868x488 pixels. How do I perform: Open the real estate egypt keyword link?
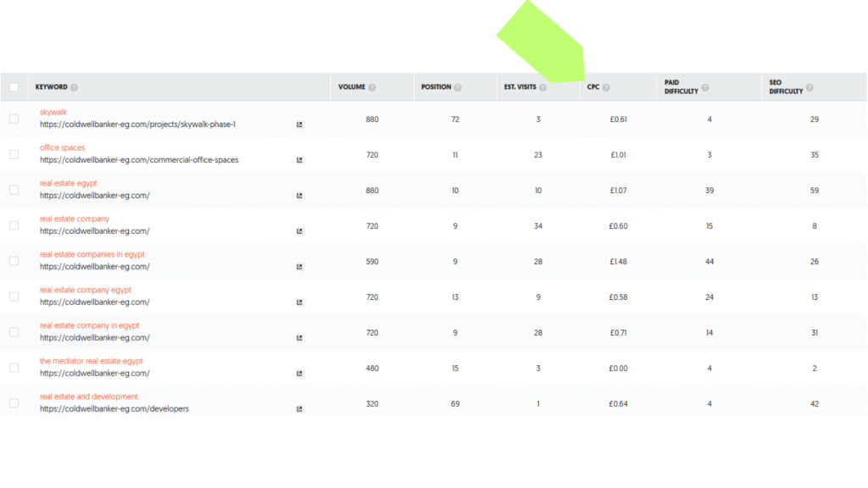point(68,183)
